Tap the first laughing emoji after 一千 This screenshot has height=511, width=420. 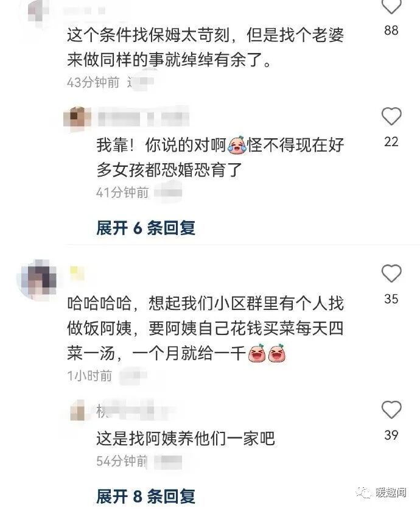click(x=257, y=353)
